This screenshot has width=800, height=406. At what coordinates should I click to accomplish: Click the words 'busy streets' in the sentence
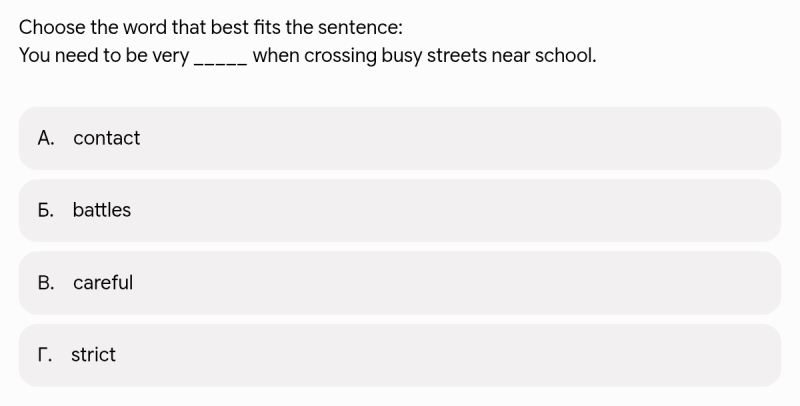434,56
